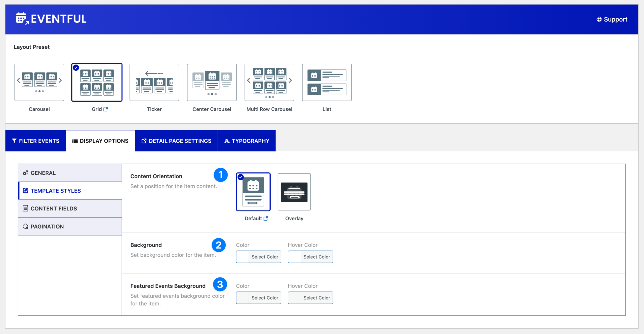The height and width of the screenshot is (334, 644).
Task: Open the Pagination sidebar section
Action: [70, 226]
